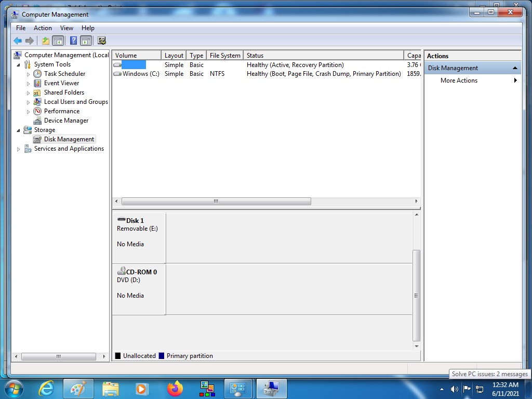Sort by the Status column header
The height and width of the screenshot is (399, 532).
click(x=324, y=55)
